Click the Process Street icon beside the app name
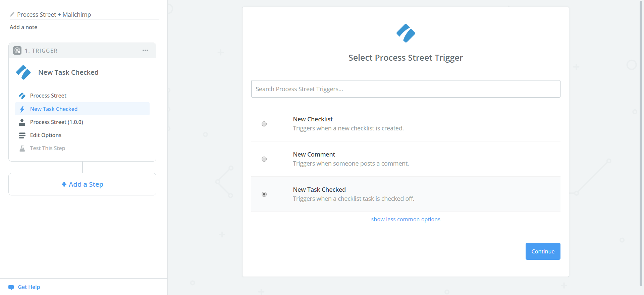Viewport: 644px width, 295px height. pyautogui.click(x=22, y=96)
